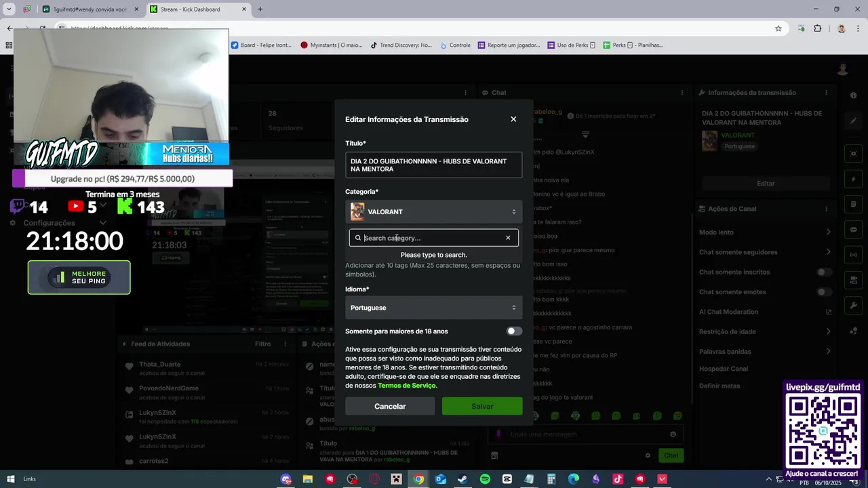Open Steam from the taskbar

click(462, 479)
